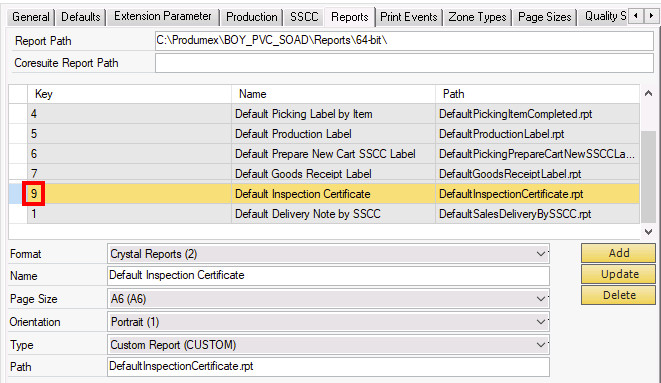Click the DefaultSalesDeliveryBySSCC.rpt path cell
The width and height of the screenshot is (661, 383).
tap(537, 214)
